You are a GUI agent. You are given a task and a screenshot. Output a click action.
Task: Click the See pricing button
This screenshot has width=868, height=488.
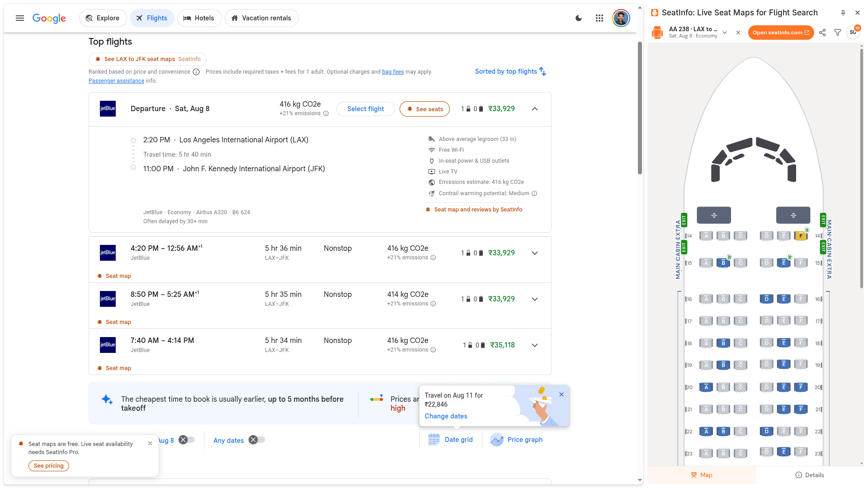pos(49,466)
